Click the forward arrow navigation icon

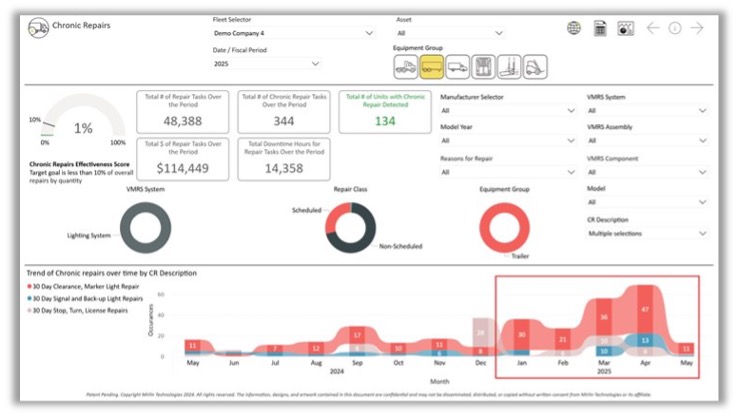point(697,28)
